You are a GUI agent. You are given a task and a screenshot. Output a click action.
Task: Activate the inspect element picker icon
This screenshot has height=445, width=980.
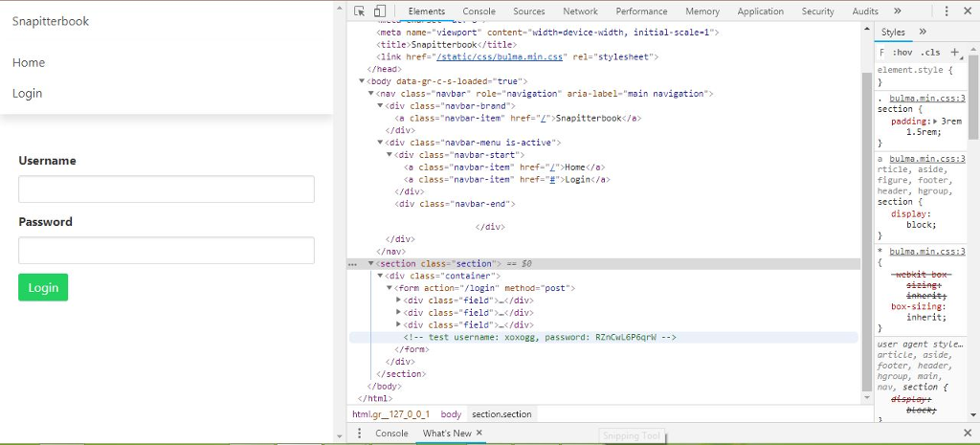pos(359,11)
